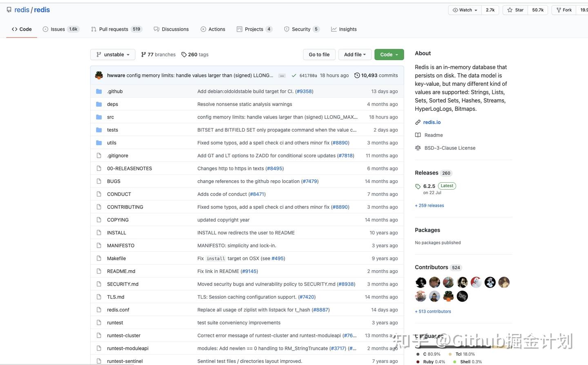Viewport: 588px width, 365px height.
Task: Click the branch icon next to 77 branches
Action: point(143,54)
